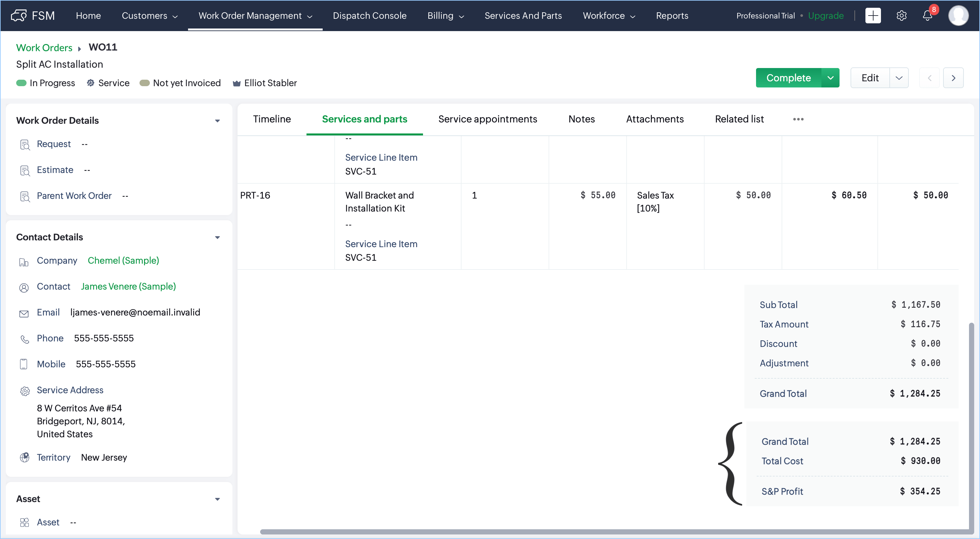
Task: Open the Complete button dropdown arrow
Action: coord(830,78)
